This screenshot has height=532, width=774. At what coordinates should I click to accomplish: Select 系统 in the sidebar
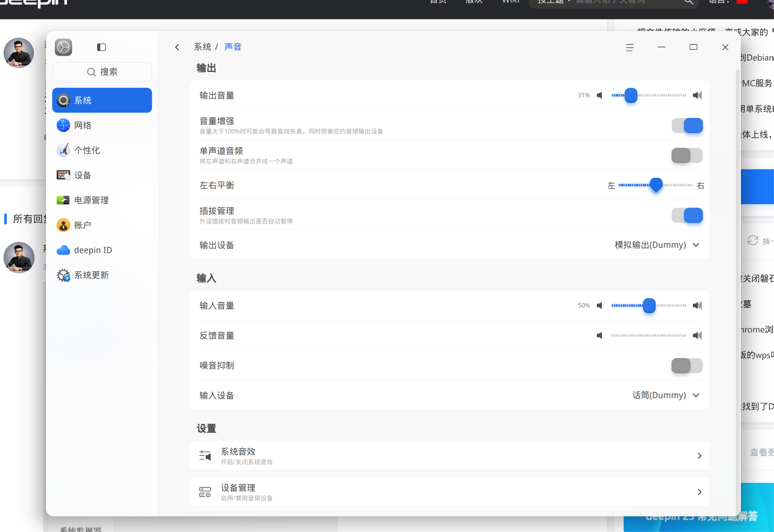point(102,100)
